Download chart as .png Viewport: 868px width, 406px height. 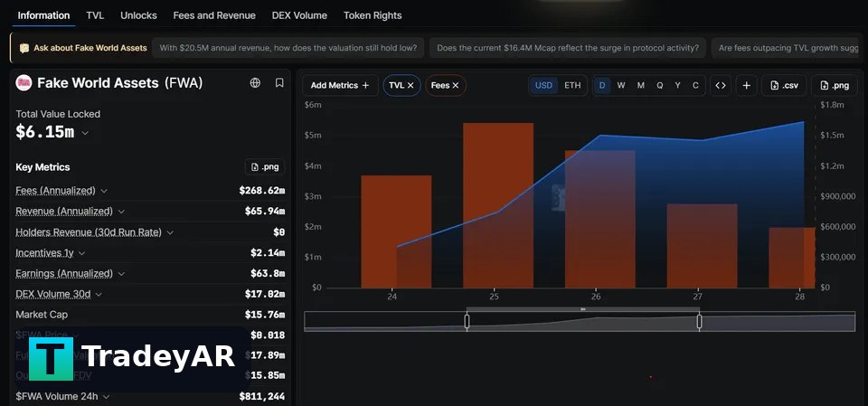835,85
